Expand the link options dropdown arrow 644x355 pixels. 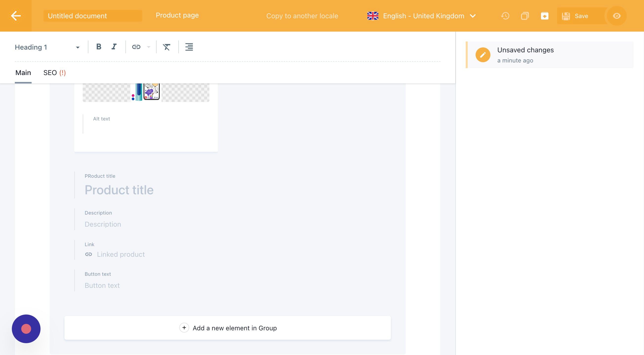click(148, 47)
